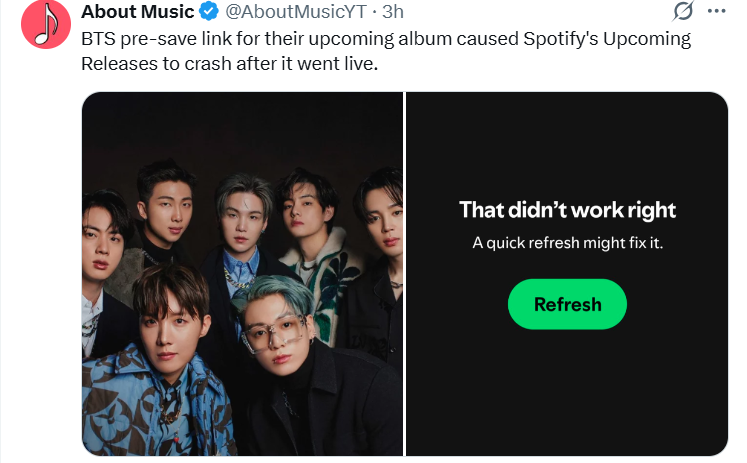Click the About Music display name
Viewport: 747px width, 463px height.
tap(138, 12)
